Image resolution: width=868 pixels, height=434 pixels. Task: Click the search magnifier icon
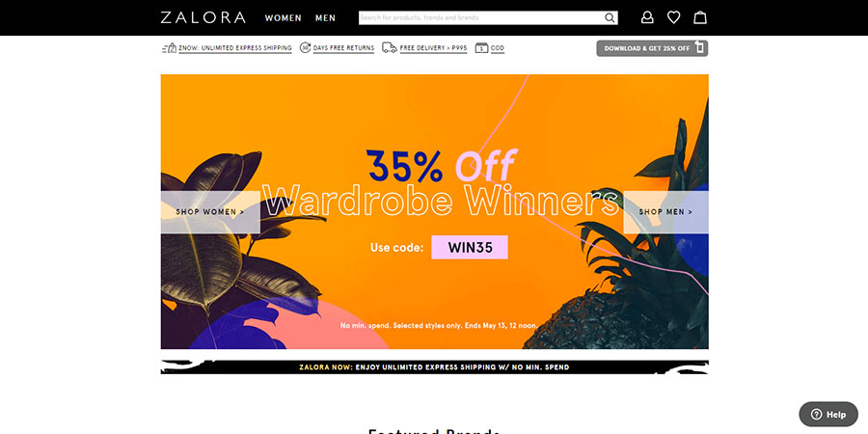click(610, 17)
